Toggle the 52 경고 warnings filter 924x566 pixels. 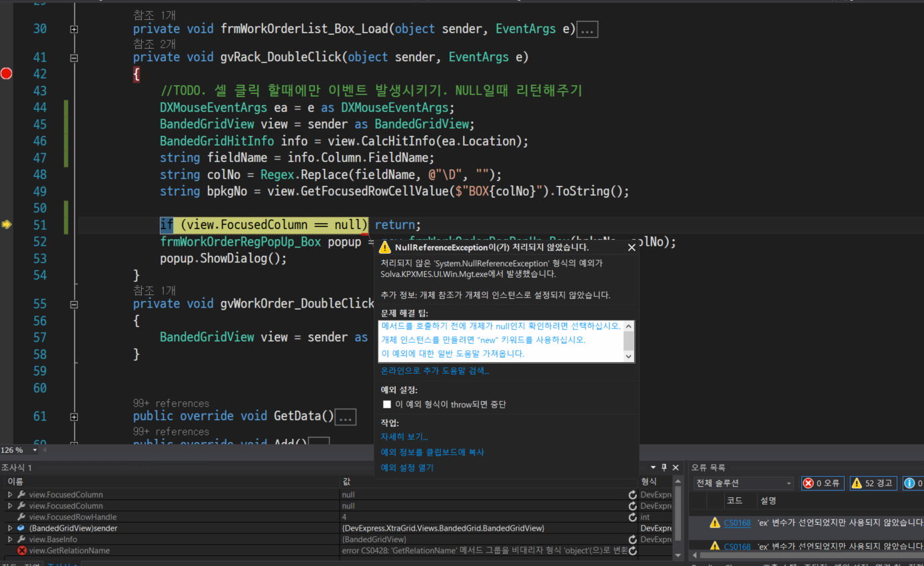pos(873,483)
